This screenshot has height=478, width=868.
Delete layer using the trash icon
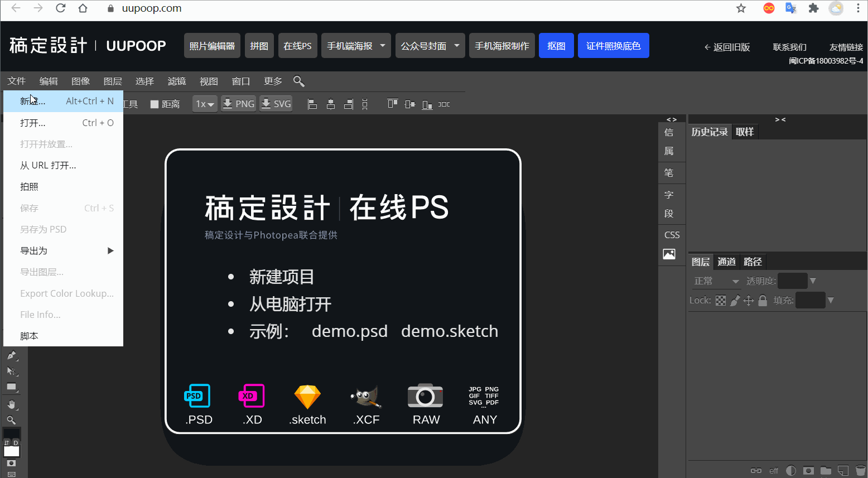861,470
